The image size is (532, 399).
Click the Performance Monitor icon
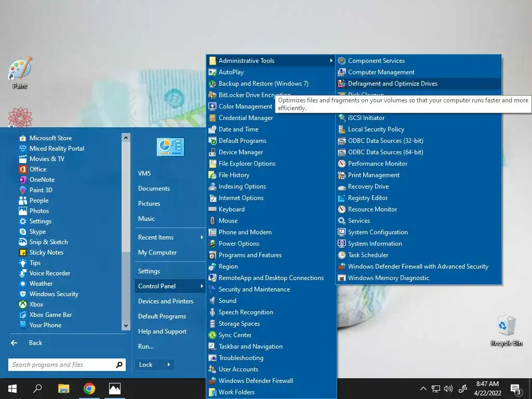[342, 164]
